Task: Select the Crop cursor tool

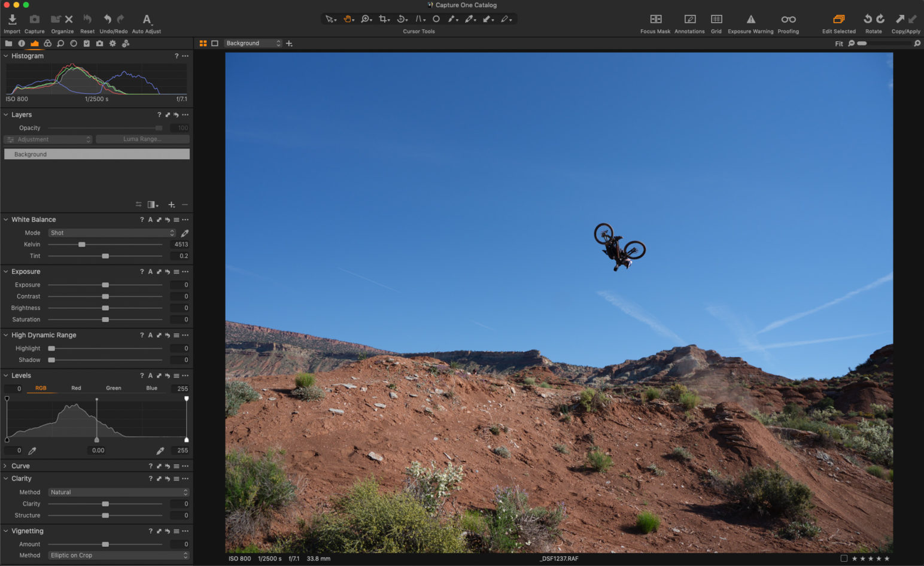Action: pyautogui.click(x=384, y=19)
